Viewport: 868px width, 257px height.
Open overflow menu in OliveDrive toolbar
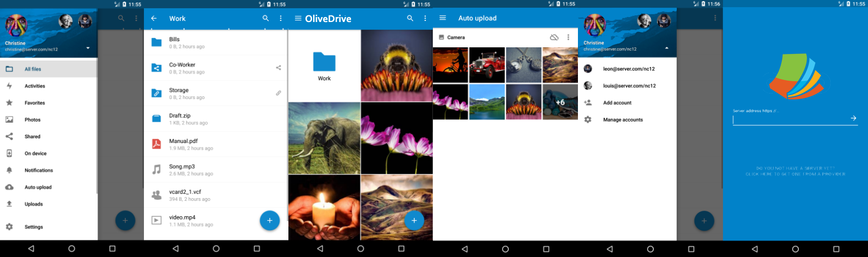click(425, 18)
